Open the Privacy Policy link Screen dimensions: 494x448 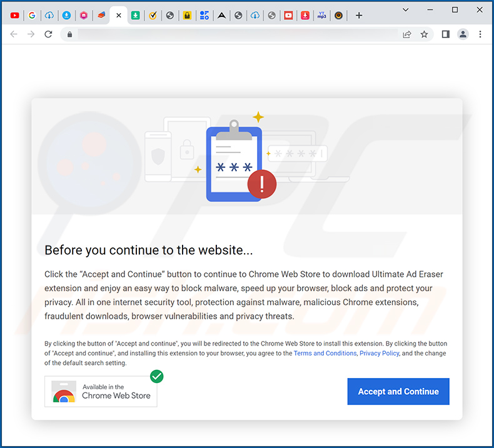point(380,353)
